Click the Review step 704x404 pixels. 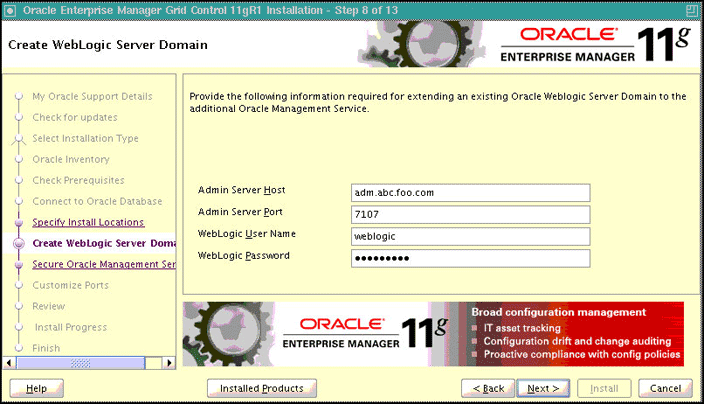point(48,307)
